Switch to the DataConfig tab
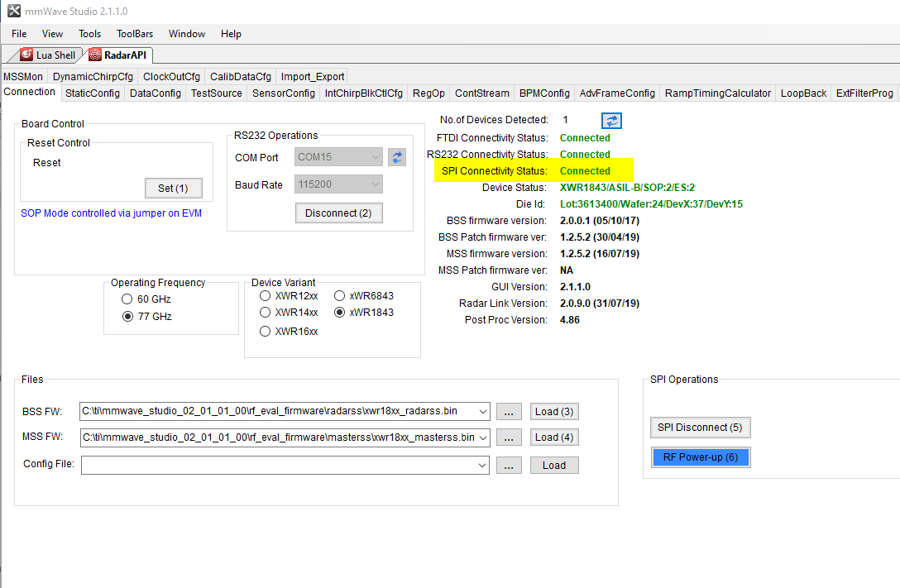900x588 pixels. [155, 93]
